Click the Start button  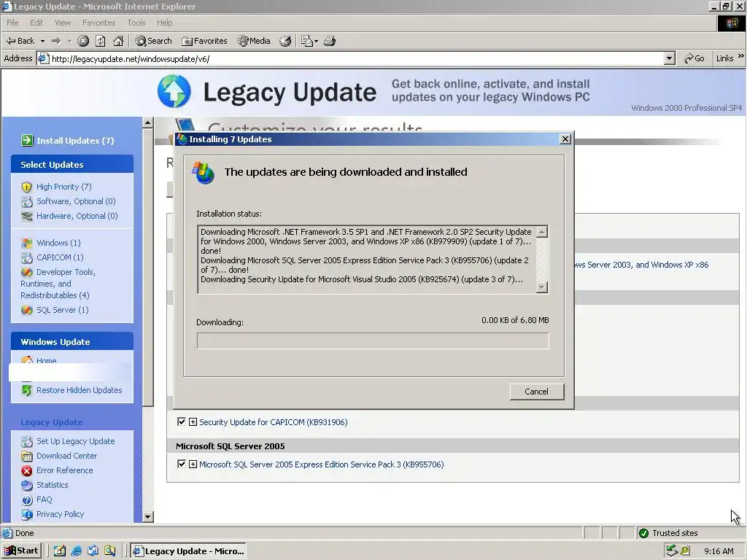(21, 551)
